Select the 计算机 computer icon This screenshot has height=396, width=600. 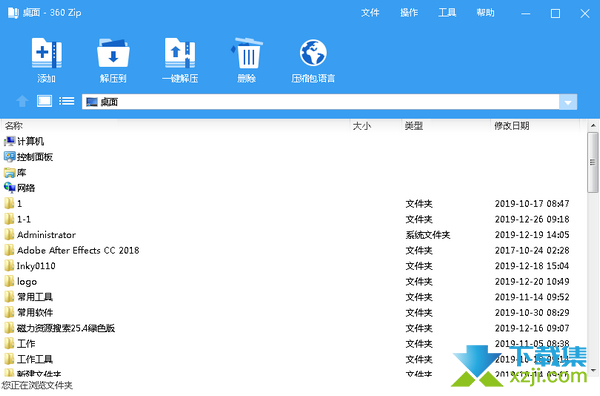pyautogui.click(x=9, y=142)
